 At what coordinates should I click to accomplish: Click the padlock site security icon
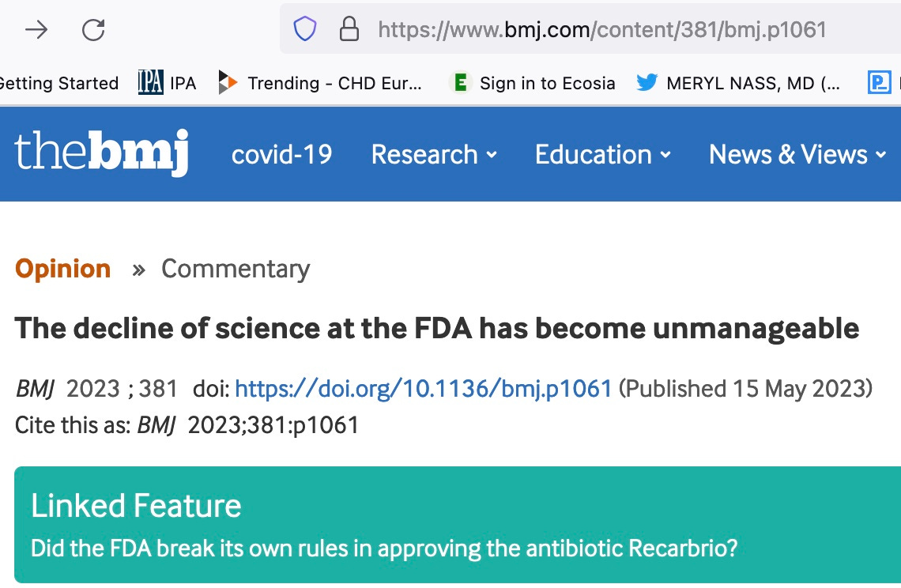(349, 30)
